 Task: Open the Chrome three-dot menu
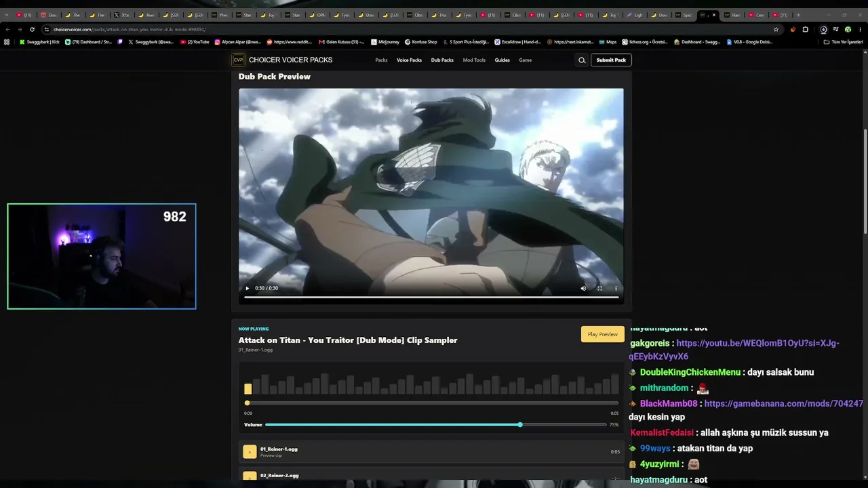point(860,29)
